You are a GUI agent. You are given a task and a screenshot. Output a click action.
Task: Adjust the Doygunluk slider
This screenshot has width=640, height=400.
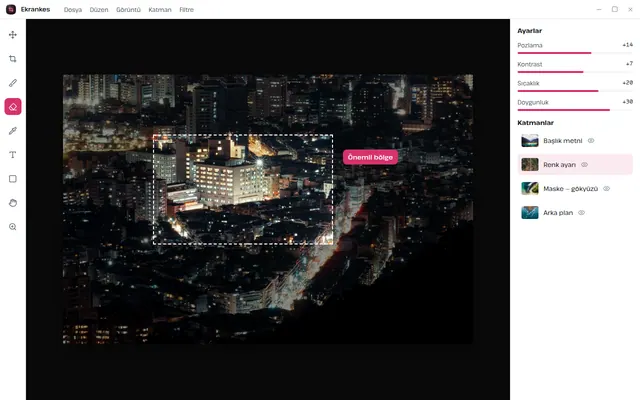point(575,110)
